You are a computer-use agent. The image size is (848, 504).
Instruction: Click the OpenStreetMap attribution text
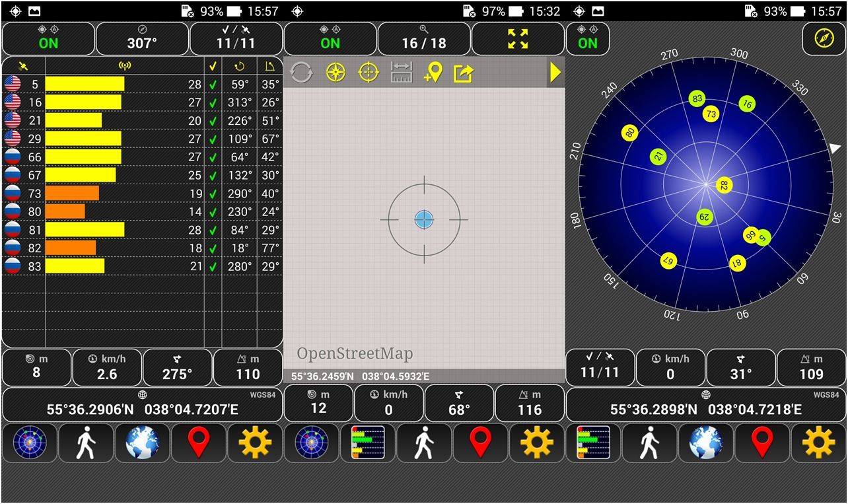click(x=355, y=354)
